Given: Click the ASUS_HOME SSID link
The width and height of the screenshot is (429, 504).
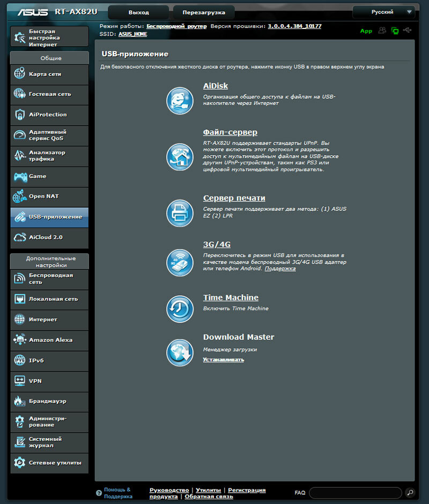Looking at the screenshot, I should pos(132,34).
